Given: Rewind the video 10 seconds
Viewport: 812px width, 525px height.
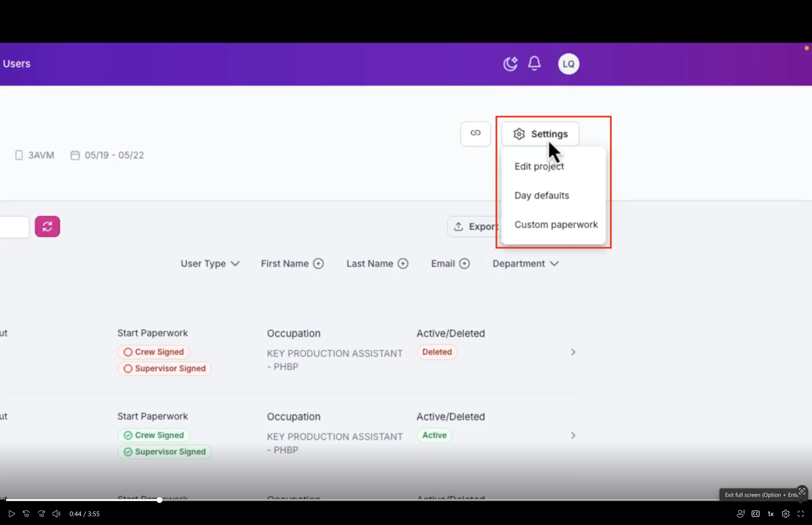Looking at the screenshot, I should (26, 514).
